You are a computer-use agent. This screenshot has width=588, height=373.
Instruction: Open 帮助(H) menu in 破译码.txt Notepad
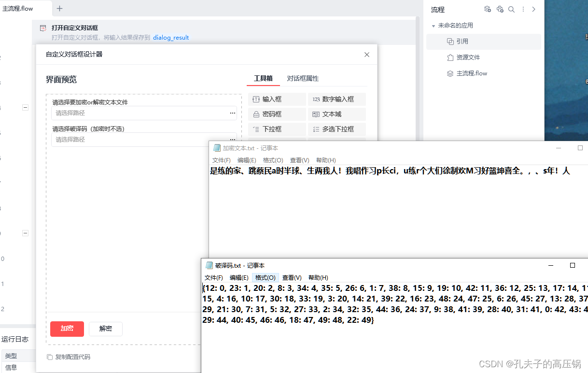pyautogui.click(x=318, y=277)
